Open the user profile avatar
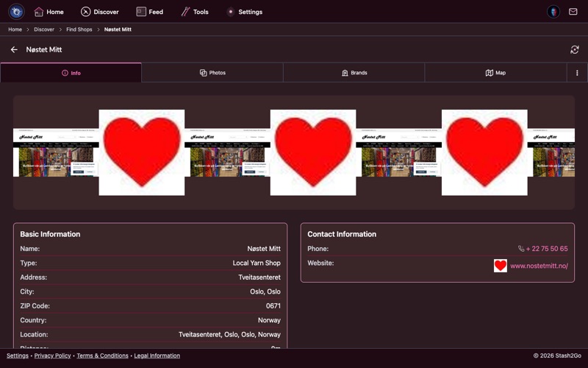588x368 pixels. click(x=553, y=12)
